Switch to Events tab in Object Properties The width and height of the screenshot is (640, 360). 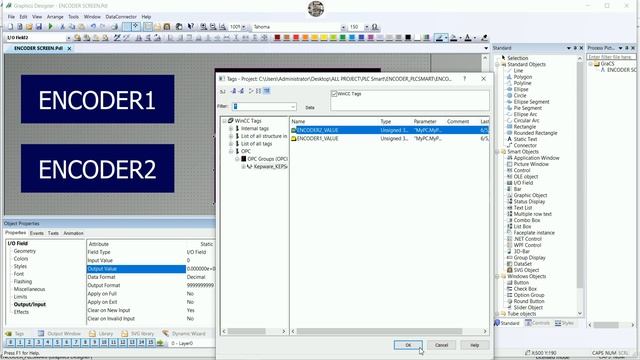[37, 233]
